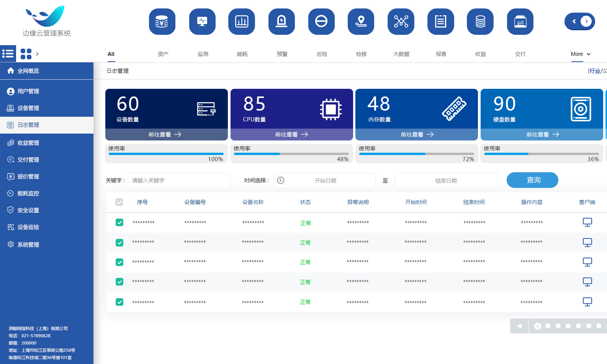Viewport: 607px width, 364px height.
Task: Uncheck the second table row checkbox
Action: coord(119,243)
